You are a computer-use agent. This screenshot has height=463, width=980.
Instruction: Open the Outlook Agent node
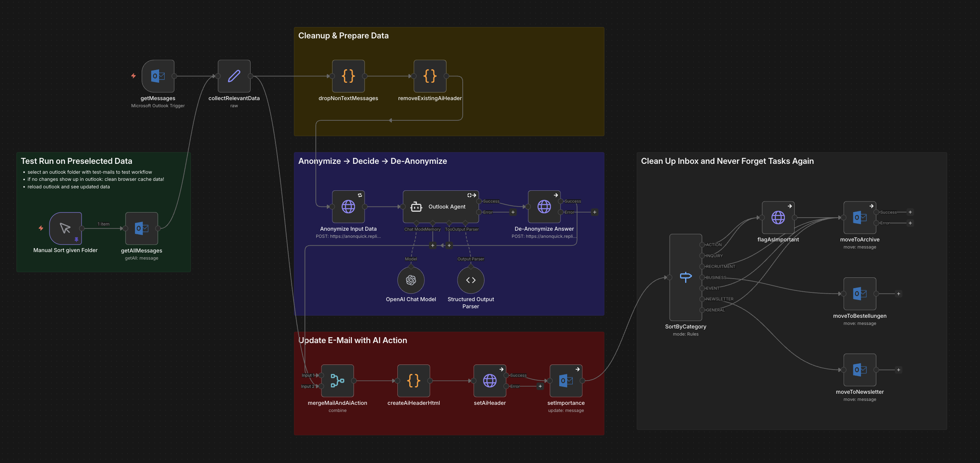click(x=441, y=206)
